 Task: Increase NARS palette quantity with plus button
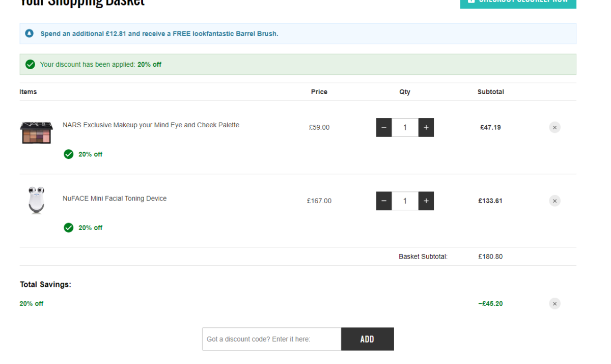pyautogui.click(x=426, y=127)
